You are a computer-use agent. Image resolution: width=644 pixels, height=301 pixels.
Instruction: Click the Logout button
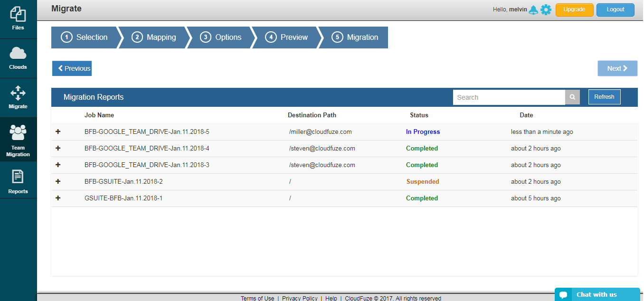pos(616,9)
